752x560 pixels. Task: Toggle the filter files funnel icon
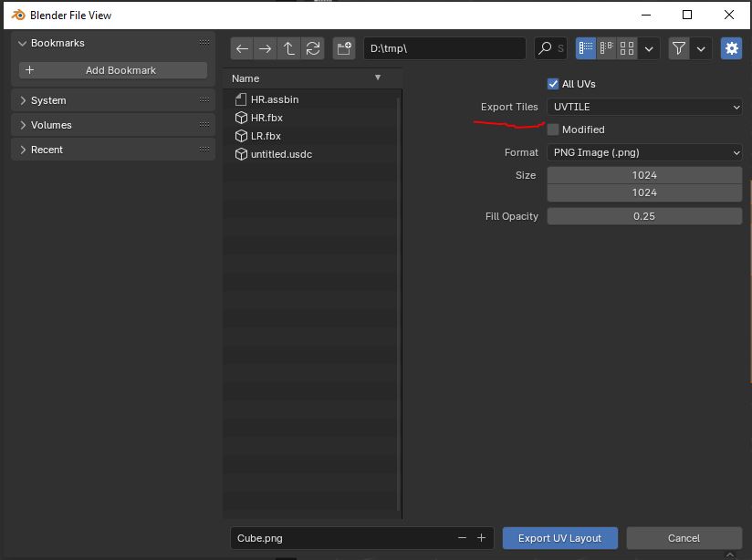pyautogui.click(x=679, y=48)
